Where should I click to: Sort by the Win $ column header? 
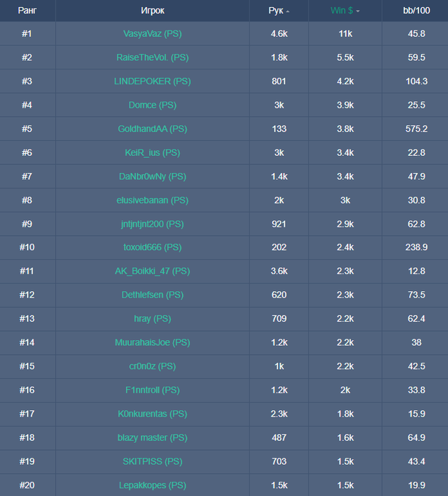coord(342,11)
